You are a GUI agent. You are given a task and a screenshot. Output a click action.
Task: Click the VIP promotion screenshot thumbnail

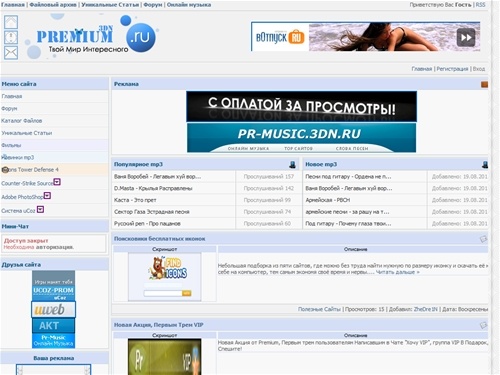[165, 357]
